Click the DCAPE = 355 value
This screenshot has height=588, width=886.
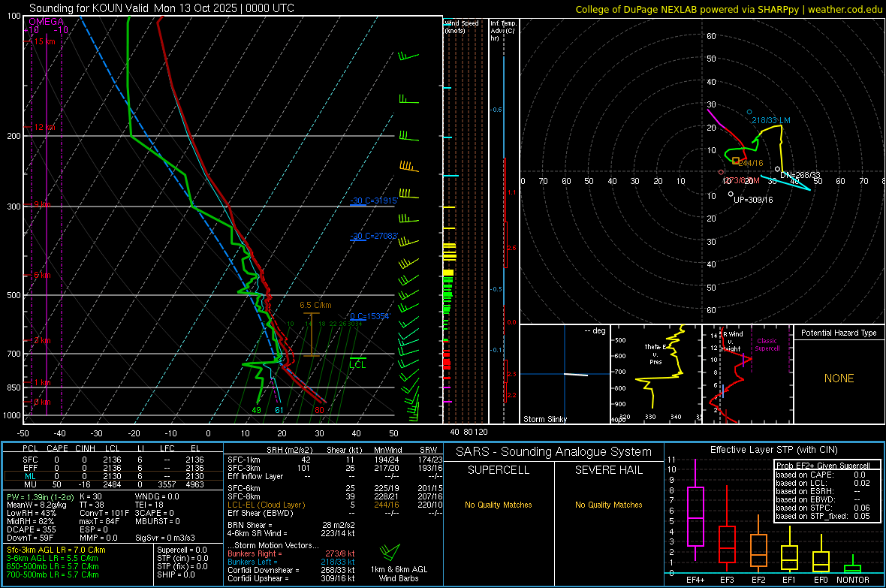point(29,529)
